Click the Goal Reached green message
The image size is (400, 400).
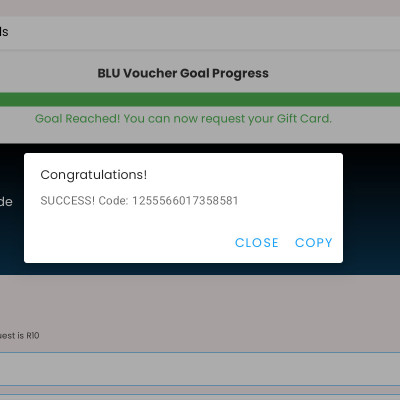(x=183, y=119)
